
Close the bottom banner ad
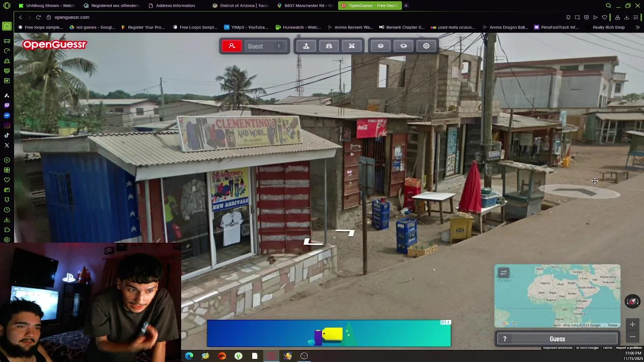click(448, 322)
